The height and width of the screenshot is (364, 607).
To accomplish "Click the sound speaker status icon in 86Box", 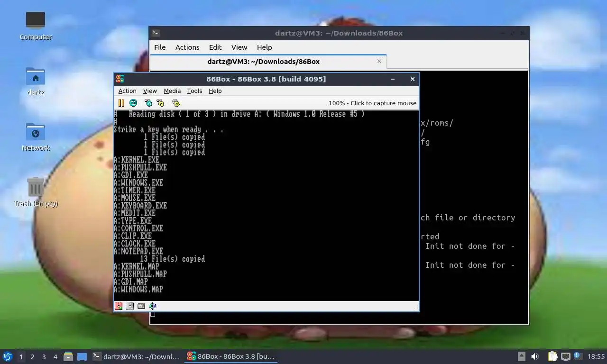I will [x=153, y=306].
